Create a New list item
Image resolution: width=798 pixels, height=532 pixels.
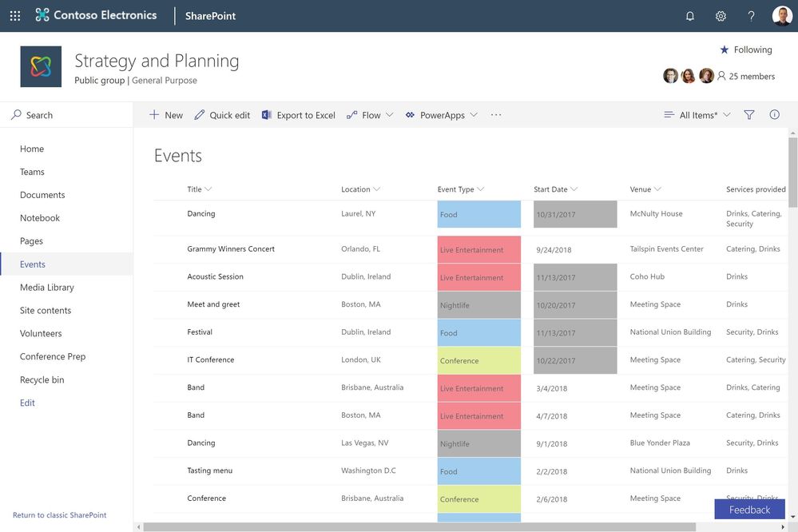[x=166, y=115]
